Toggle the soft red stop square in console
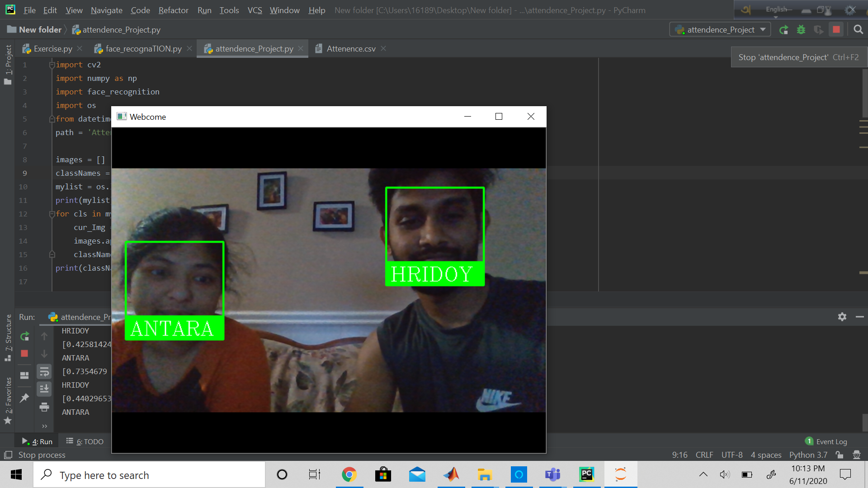 coord(24,353)
